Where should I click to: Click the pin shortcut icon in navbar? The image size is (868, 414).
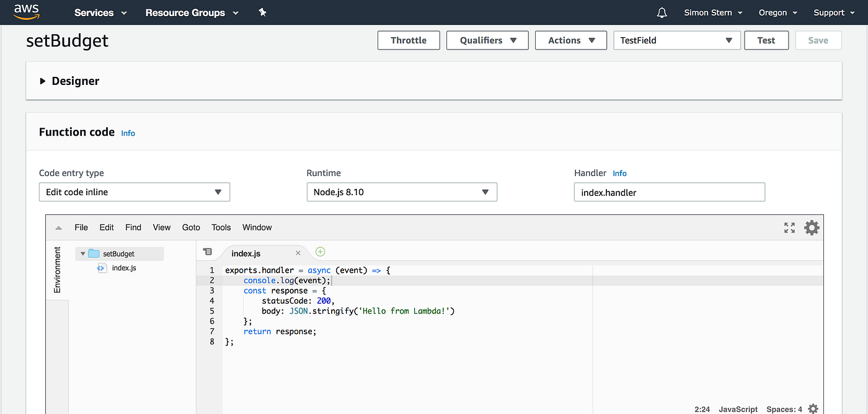262,12
